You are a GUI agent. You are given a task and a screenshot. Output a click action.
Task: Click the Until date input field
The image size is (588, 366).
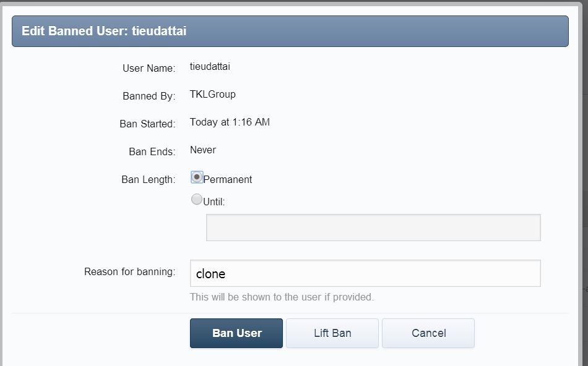pos(373,228)
